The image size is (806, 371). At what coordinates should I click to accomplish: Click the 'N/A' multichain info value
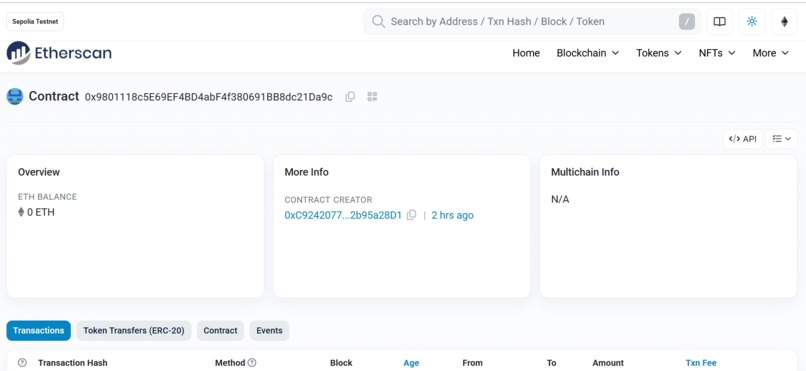coord(560,199)
